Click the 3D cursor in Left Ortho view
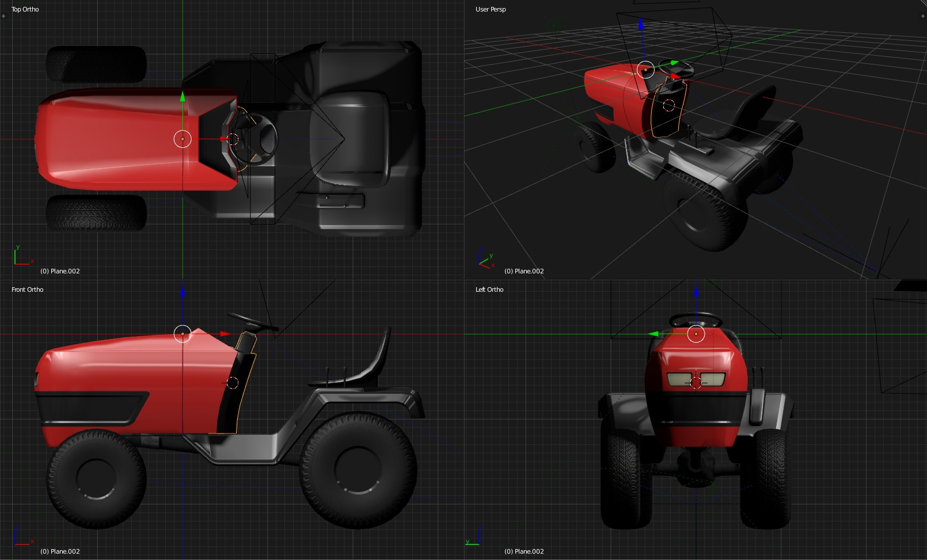This screenshot has height=560, width=927. pos(696,382)
